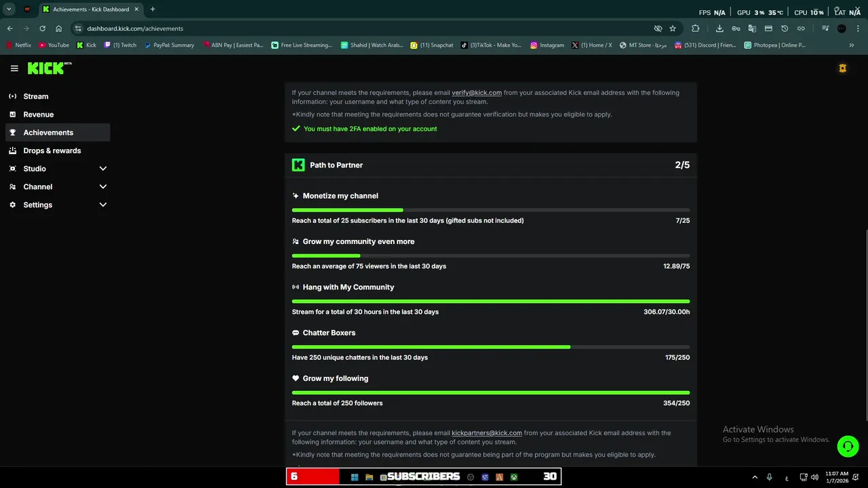Click the kickpartners@kick.com email link
Viewport: 868px width, 488px height.
pyautogui.click(x=487, y=433)
